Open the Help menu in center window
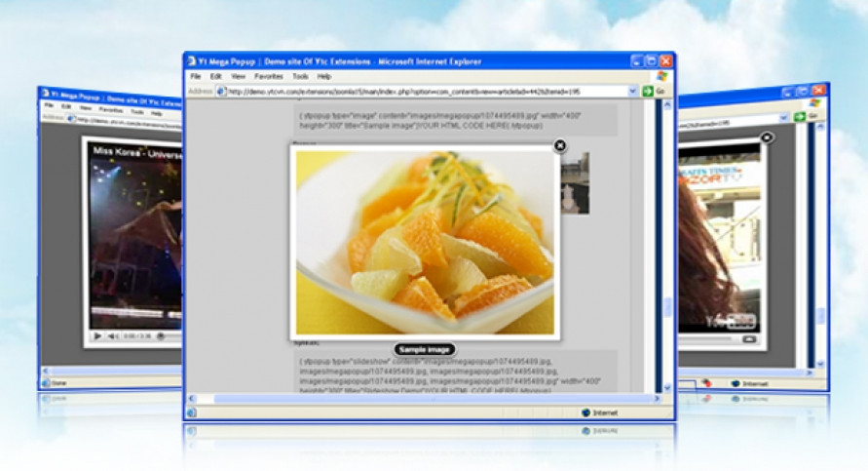868x471 pixels. 323,76
